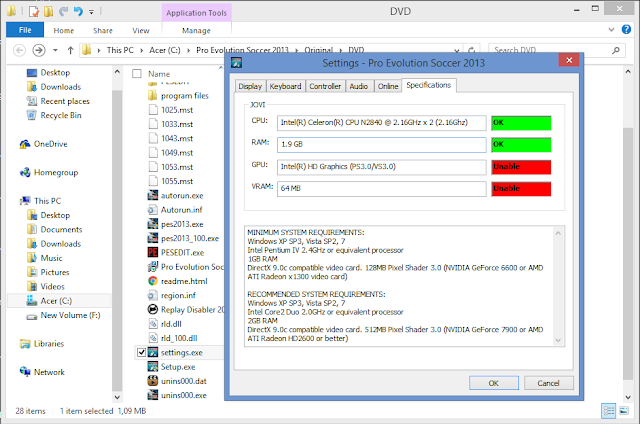Select readme.html Chrome icon
This screenshot has height=424, width=640.
[153, 281]
